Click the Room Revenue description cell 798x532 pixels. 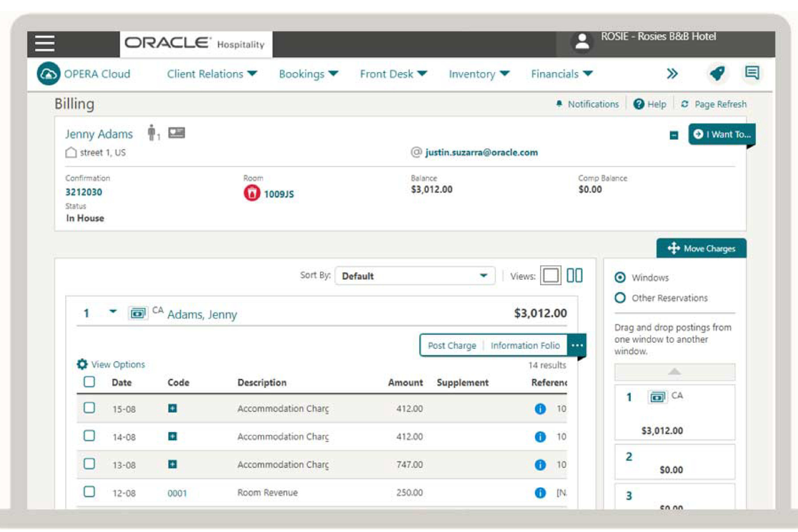[x=267, y=493]
